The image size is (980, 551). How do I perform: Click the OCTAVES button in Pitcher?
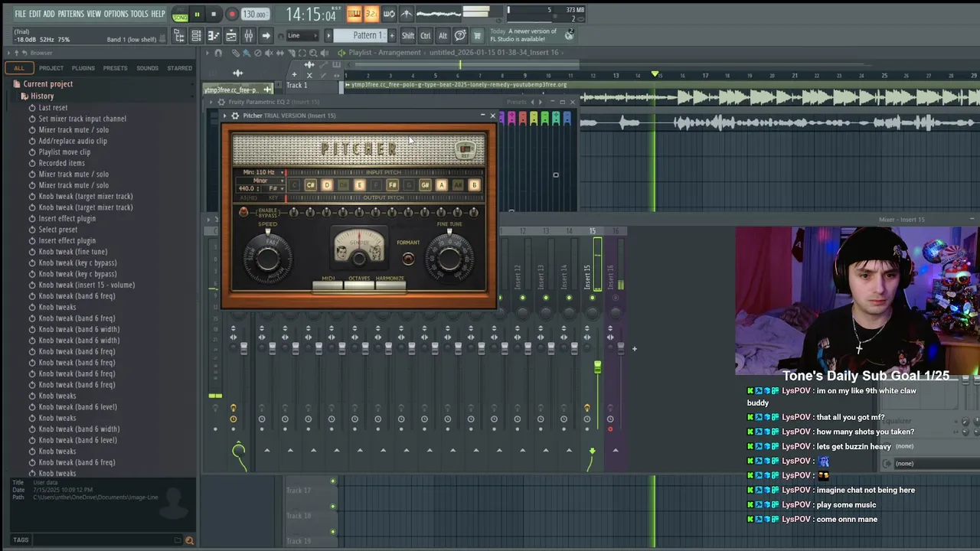(x=359, y=285)
